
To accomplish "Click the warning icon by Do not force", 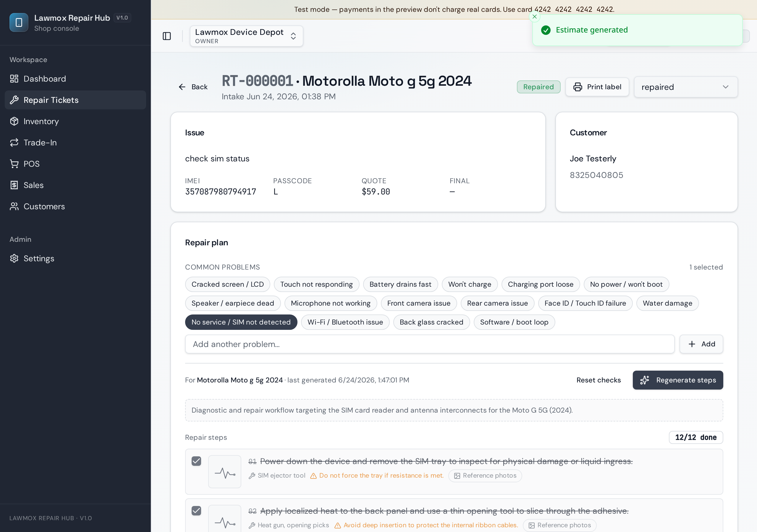I will click(x=313, y=476).
